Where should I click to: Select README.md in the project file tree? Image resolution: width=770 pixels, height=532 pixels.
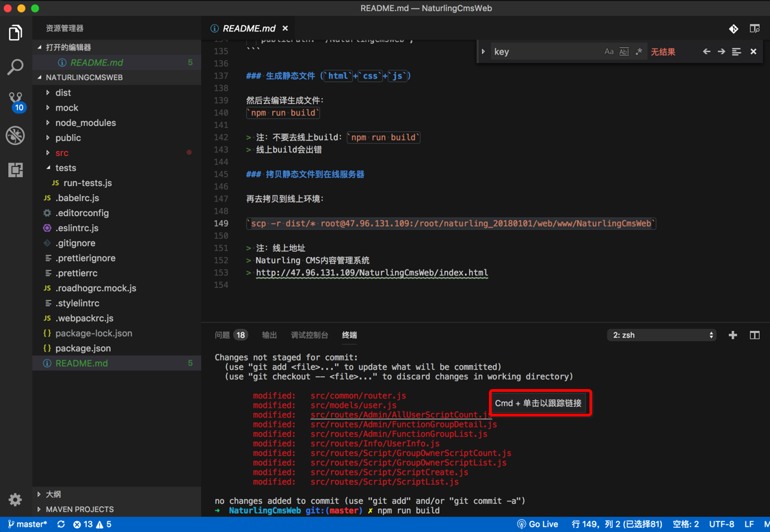pyautogui.click(x=116, y=364)
